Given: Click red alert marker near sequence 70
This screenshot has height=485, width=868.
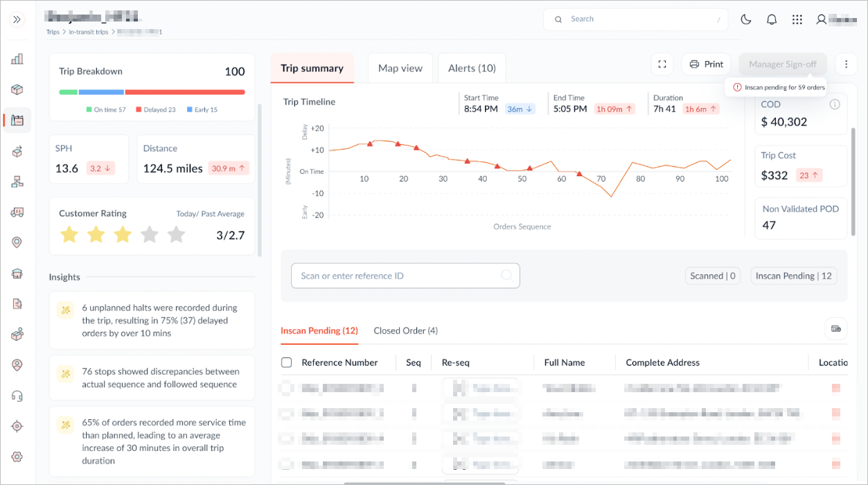Looking at the screenshot, I should tap(580, 174).
